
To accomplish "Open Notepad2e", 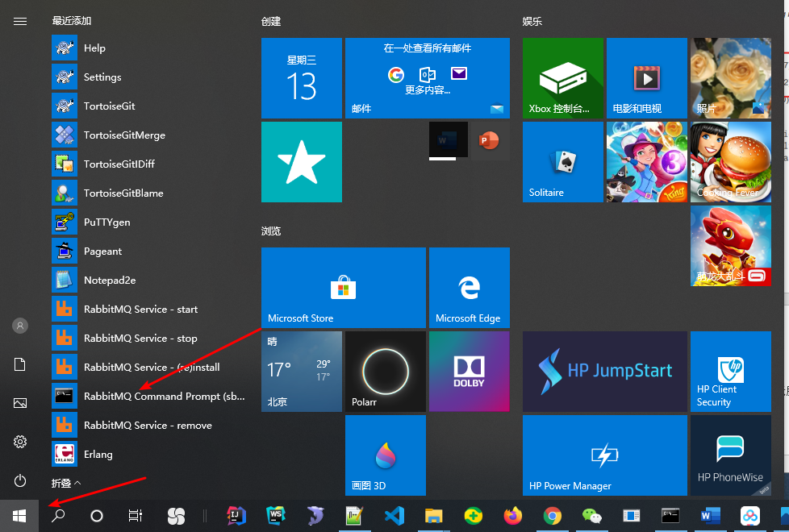I will click(x=148, y=280).
